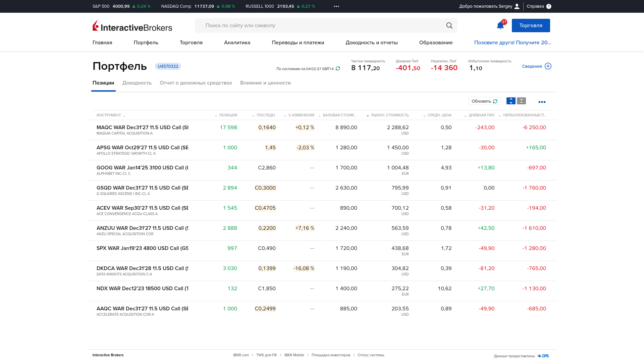Sort by the Инструмент column
Viewport: 644px width, 362px height.
tap(111, 115)
